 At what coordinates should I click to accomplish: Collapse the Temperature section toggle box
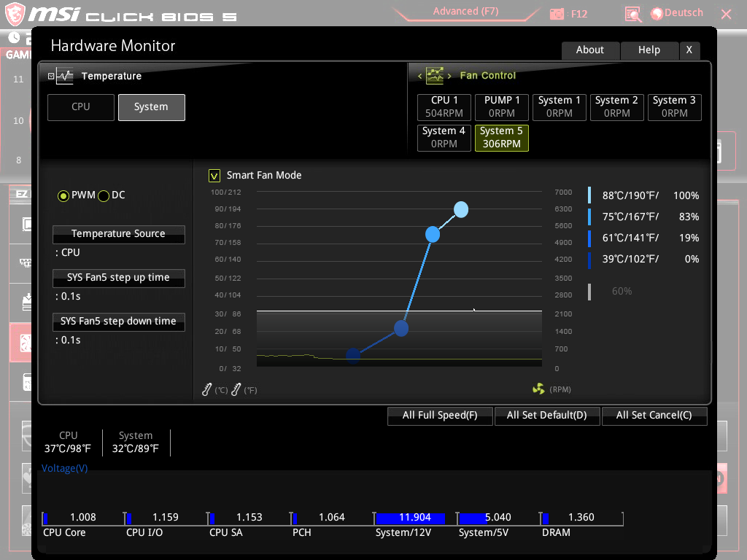click(51, 76)
